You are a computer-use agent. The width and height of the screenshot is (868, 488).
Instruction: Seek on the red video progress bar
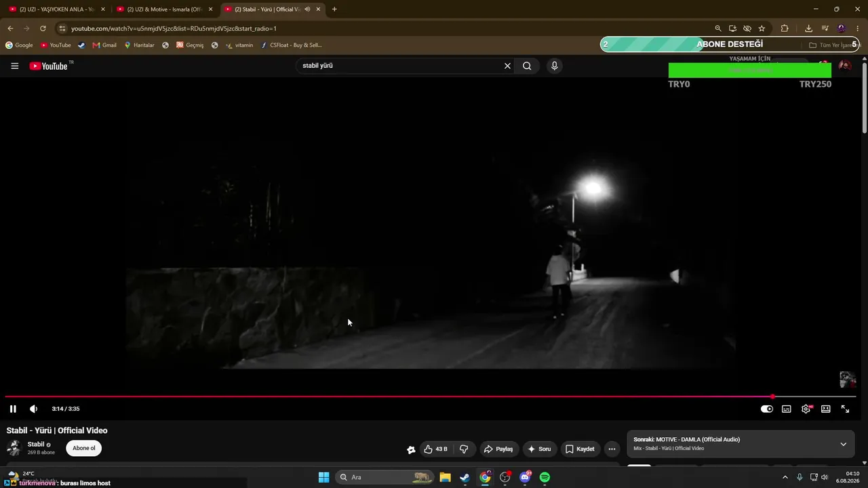[x=431, y=396]
